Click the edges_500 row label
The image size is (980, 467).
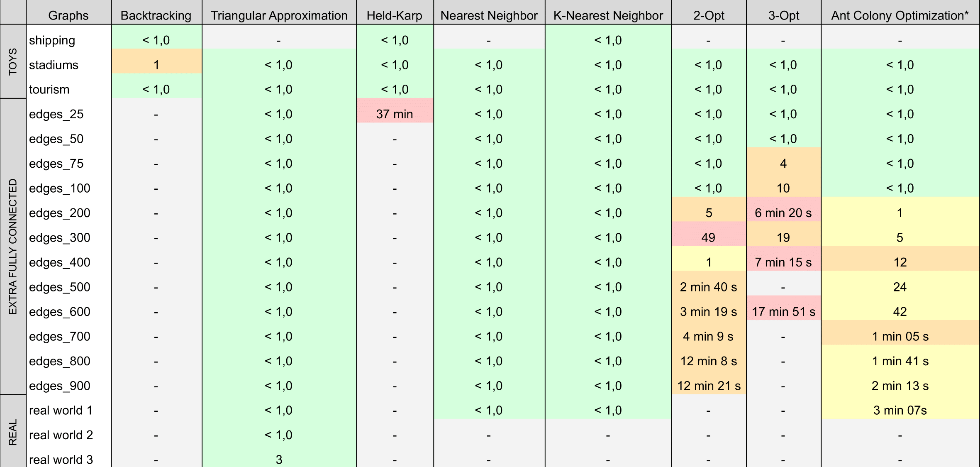click(x=60, y=287)
